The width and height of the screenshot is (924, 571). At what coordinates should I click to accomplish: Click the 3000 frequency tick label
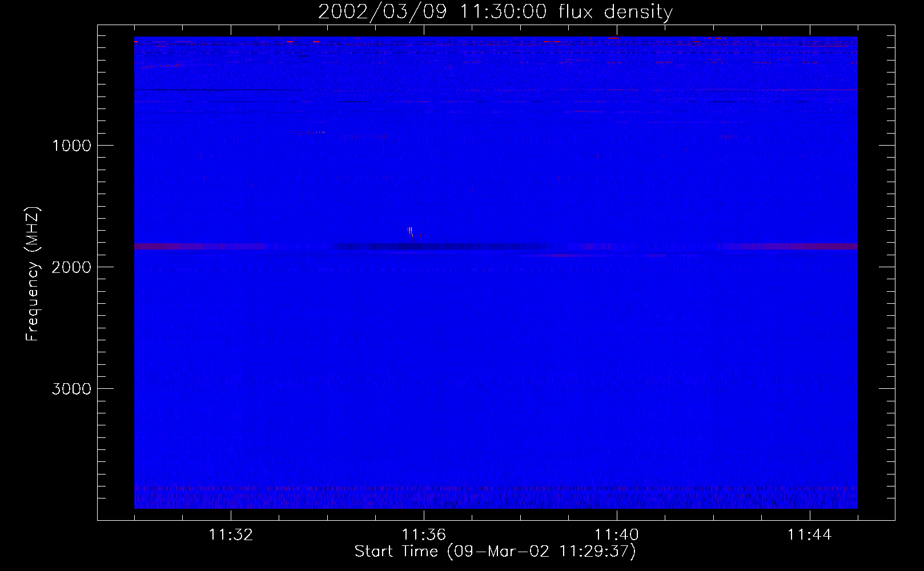click(x=71, y=388)
